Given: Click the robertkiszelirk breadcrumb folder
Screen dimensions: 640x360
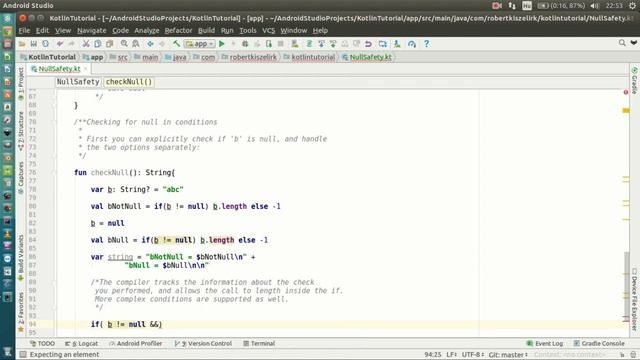Looking at the screenshot, I should pos(249,57).
